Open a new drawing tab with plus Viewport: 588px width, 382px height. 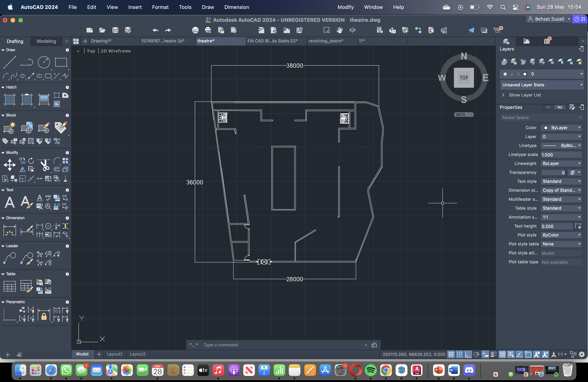coord(85,41)
